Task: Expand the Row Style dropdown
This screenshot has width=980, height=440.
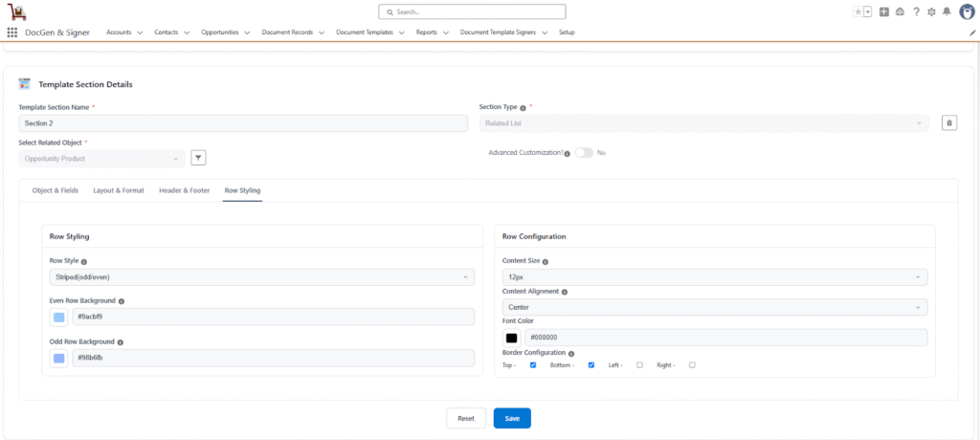Action: click(x=261, y=277)
